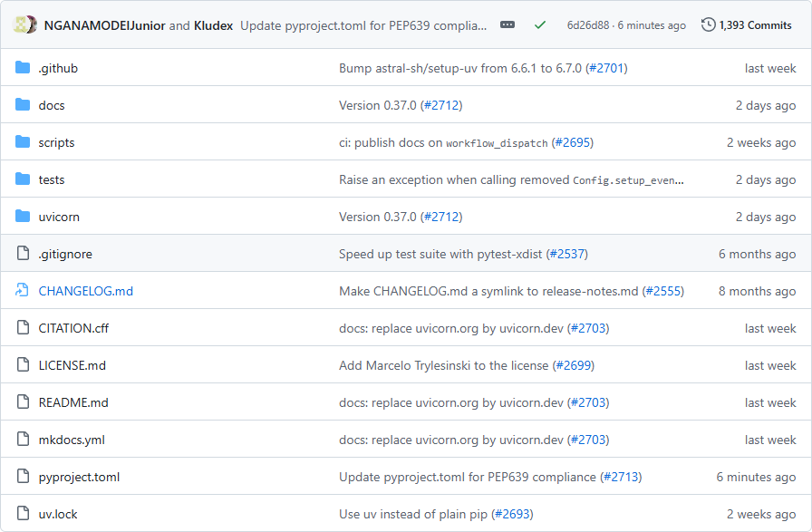Screen dimensions: 812x532
Task: Open pull request #2537 for pytest-xdist
Action: click(x=566, y=254)
